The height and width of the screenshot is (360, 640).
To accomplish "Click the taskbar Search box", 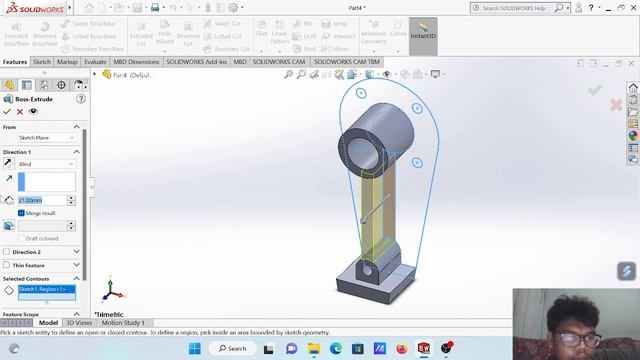I will 233,349.
